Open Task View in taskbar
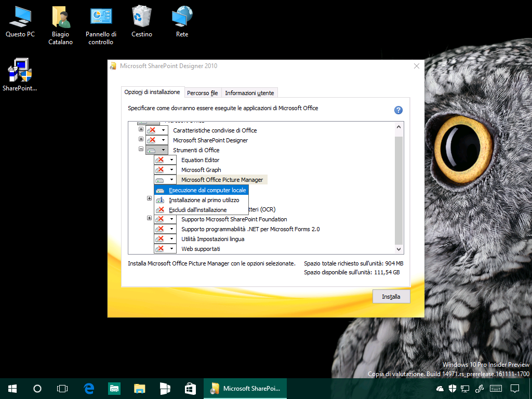The height and width of the screenshot is (399, 532). coord(62,389)
